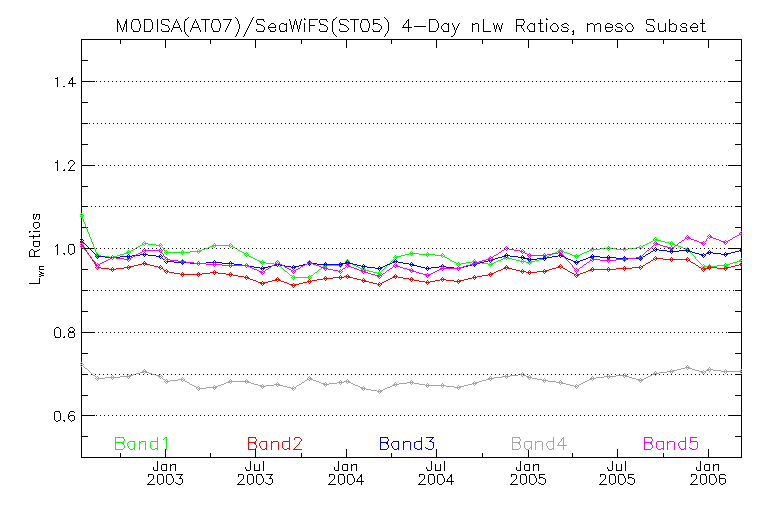Screen dimensions: 768x512
Task: Click the last magenta Band5 point at right edge
Action: pyautogui.click(x=741, y=233)
